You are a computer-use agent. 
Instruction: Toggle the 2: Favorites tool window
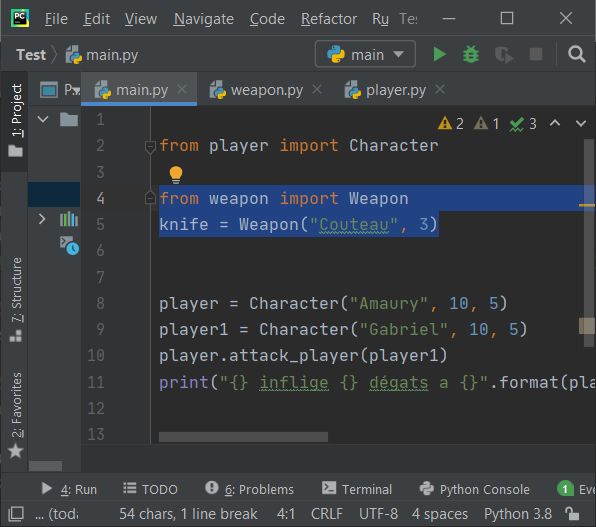[16, 415]
